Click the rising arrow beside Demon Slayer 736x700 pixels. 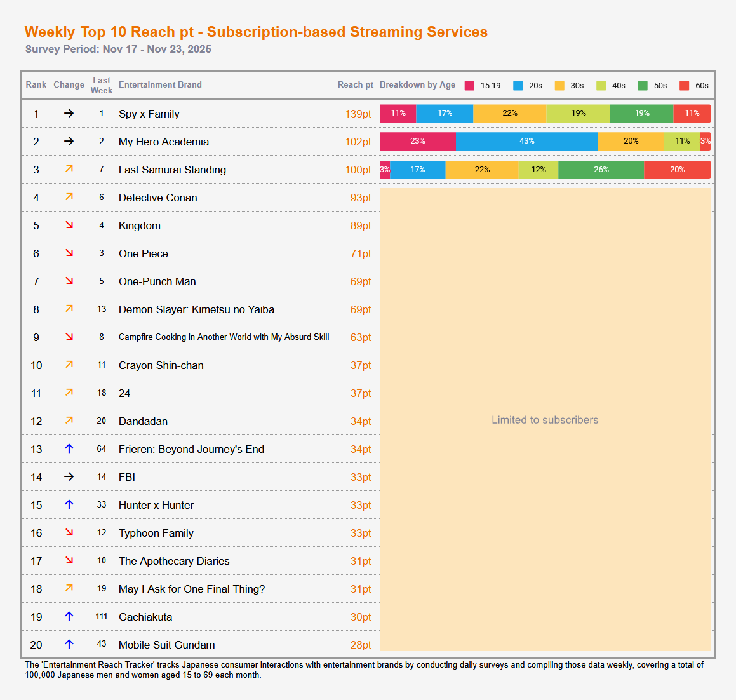(69, 309)
